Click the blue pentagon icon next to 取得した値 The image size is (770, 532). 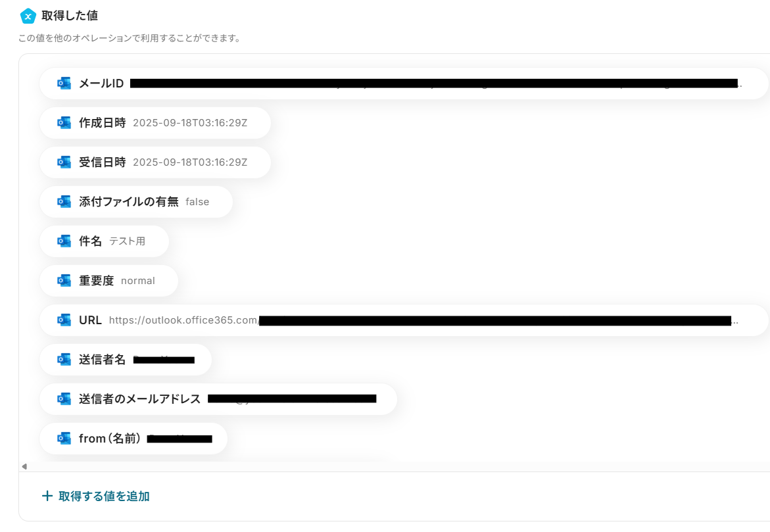click(28, 16)
